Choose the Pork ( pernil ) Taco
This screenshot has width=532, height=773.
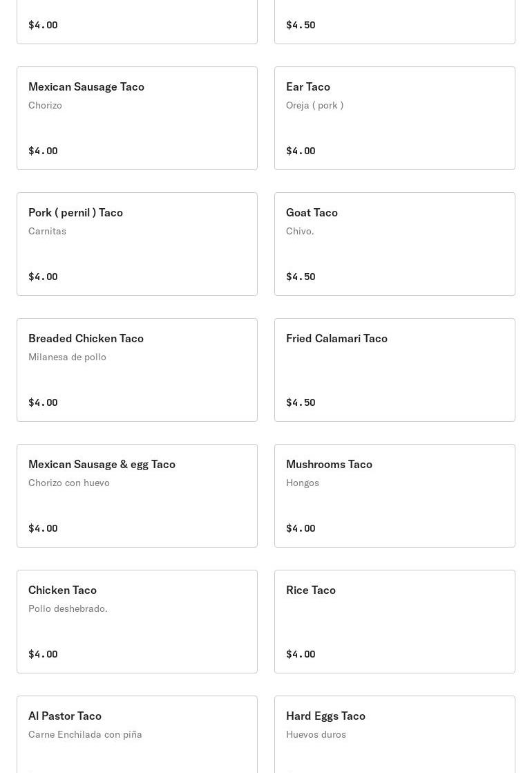click(137, 244)
